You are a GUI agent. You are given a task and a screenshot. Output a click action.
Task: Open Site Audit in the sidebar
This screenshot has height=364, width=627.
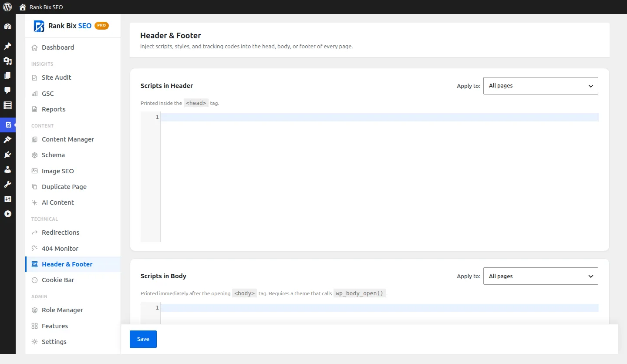pyautogui.click(x=73, y=78)
